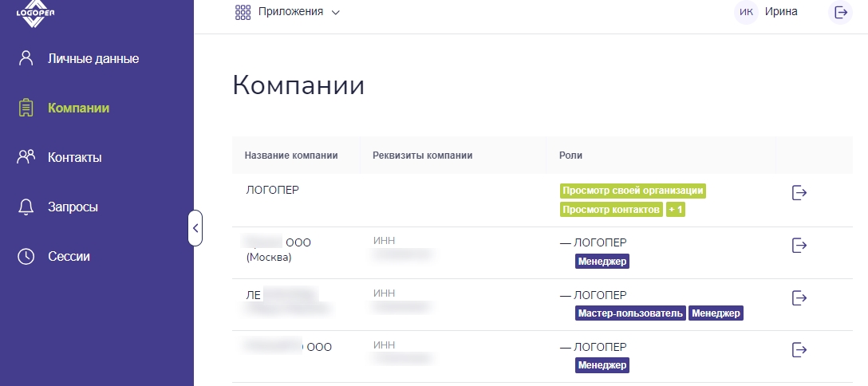Collapse the sidebar using the arrow handle

coord(195,228)
